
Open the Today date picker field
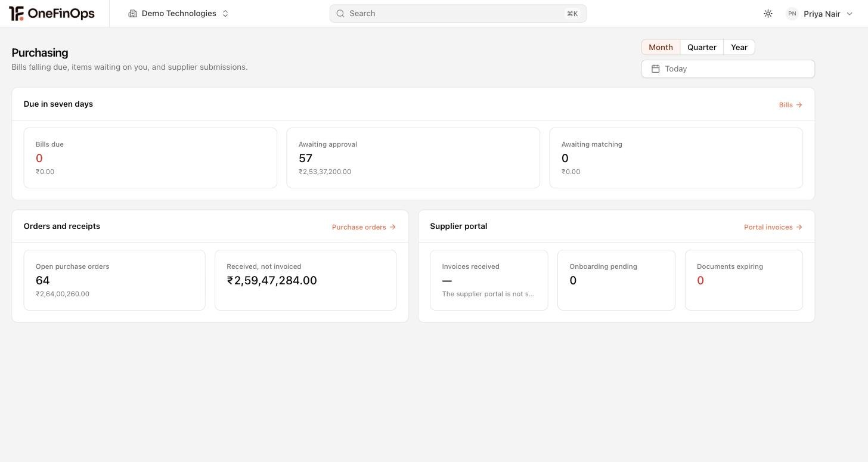[728, 69]
